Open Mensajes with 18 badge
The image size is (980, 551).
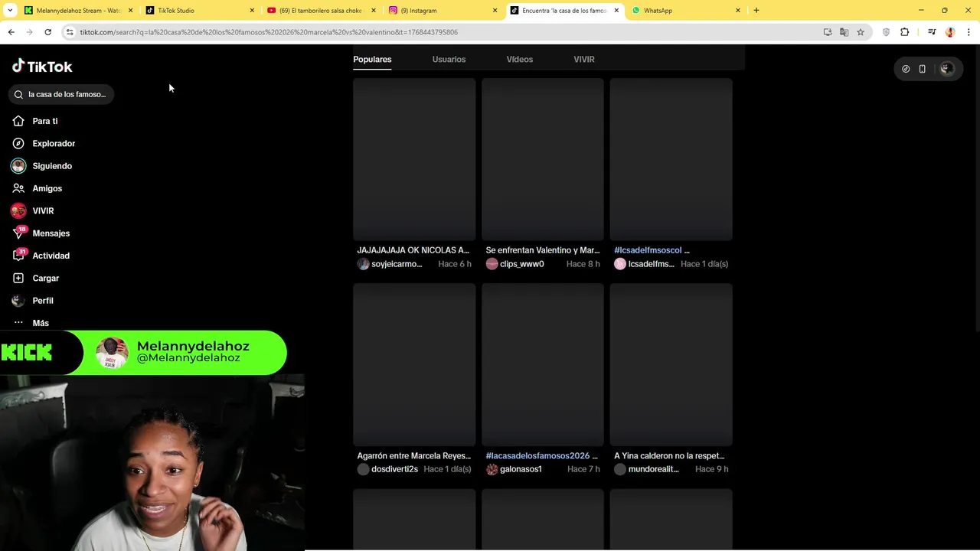[41, 233]
